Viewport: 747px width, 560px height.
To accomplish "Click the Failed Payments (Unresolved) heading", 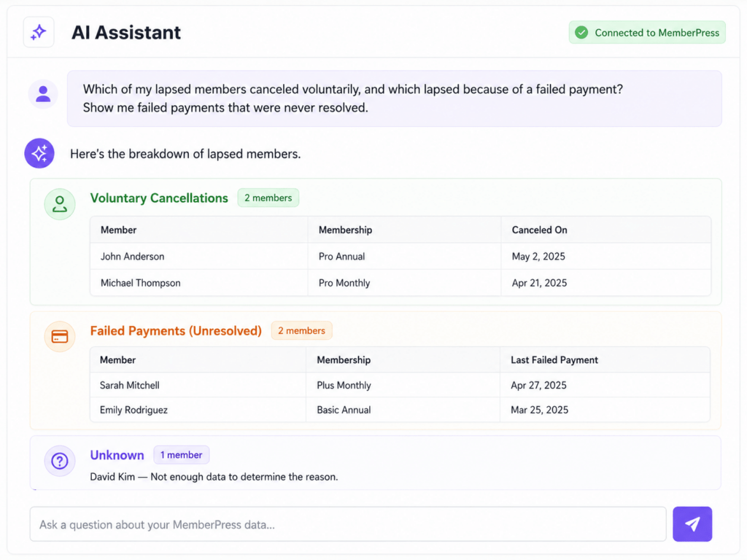I will click(176, 331).
